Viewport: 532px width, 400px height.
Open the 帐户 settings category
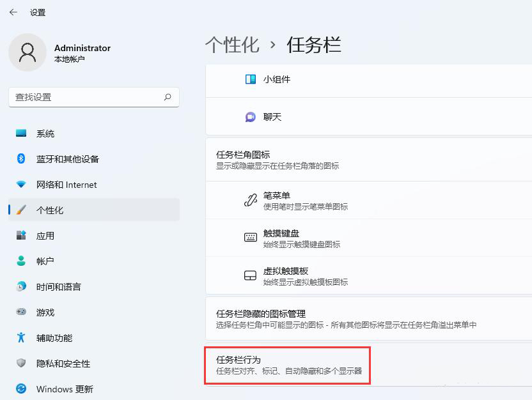coord(93,261)
